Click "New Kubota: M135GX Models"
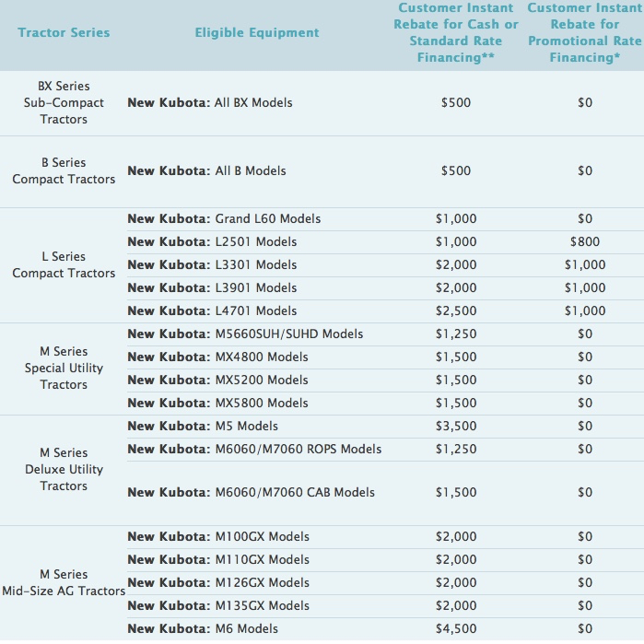This screenshot has width=644, height=644. 218,605
